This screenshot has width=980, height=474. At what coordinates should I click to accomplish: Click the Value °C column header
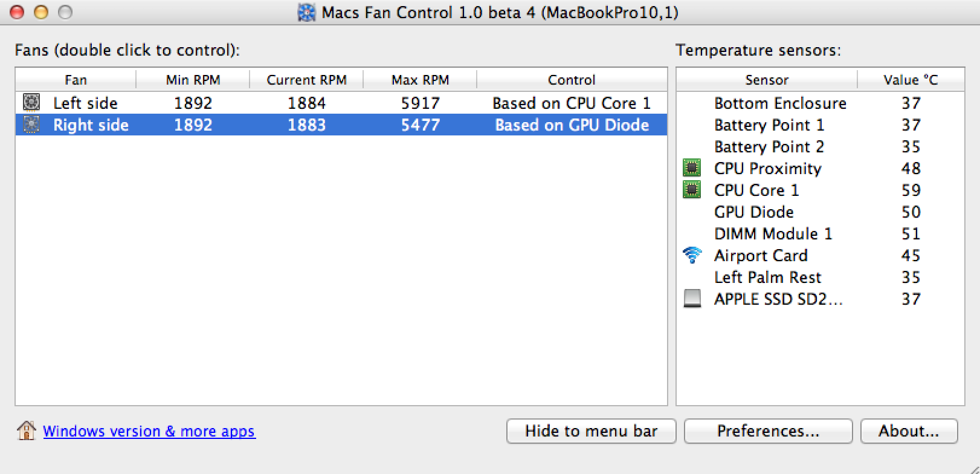coord(910,80)
